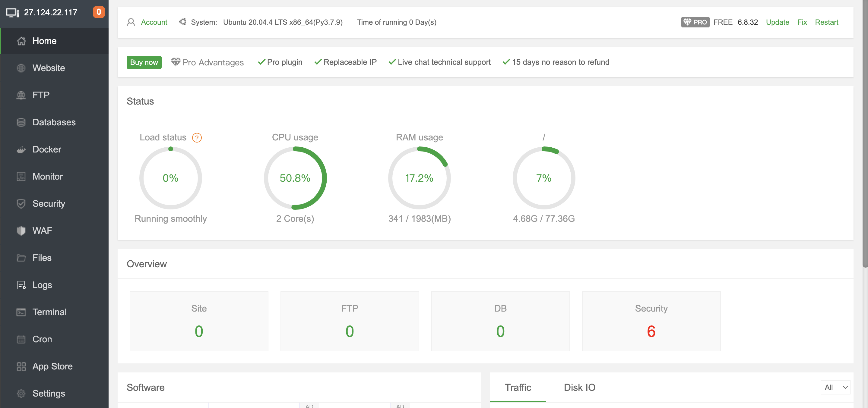
Task: Click the orange notification badge 0
Action: [x=99, y=12]
